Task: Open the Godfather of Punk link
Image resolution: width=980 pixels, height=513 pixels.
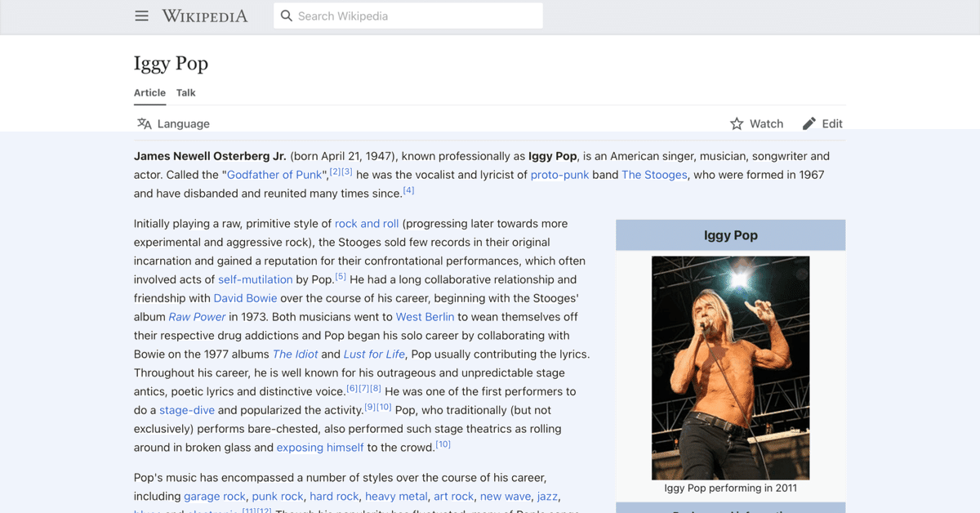Action: click(274, 175)
